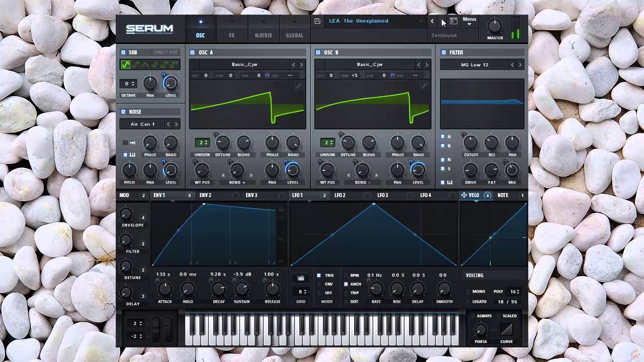Toggle LFO Anch checkbox
This screenshot has width=644, height=362.
coord(346,284)
